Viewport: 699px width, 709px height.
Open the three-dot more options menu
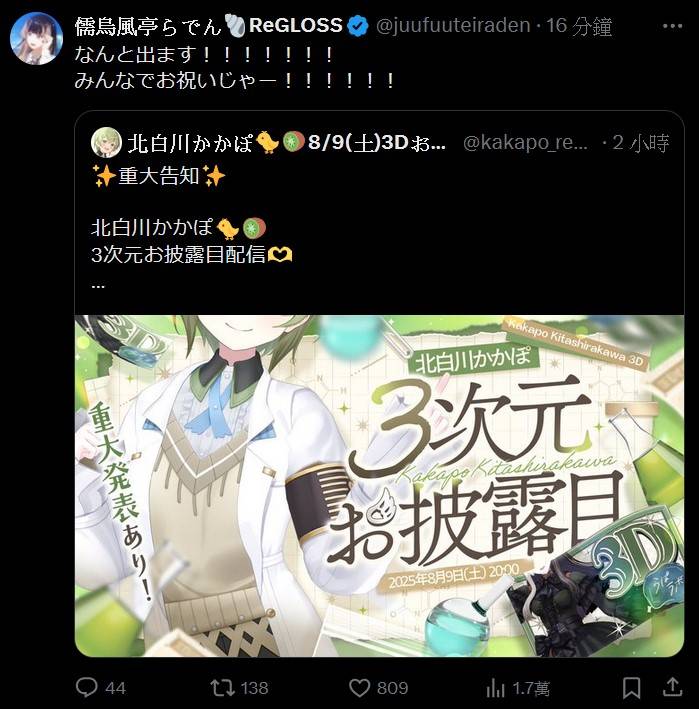point(672,26)
